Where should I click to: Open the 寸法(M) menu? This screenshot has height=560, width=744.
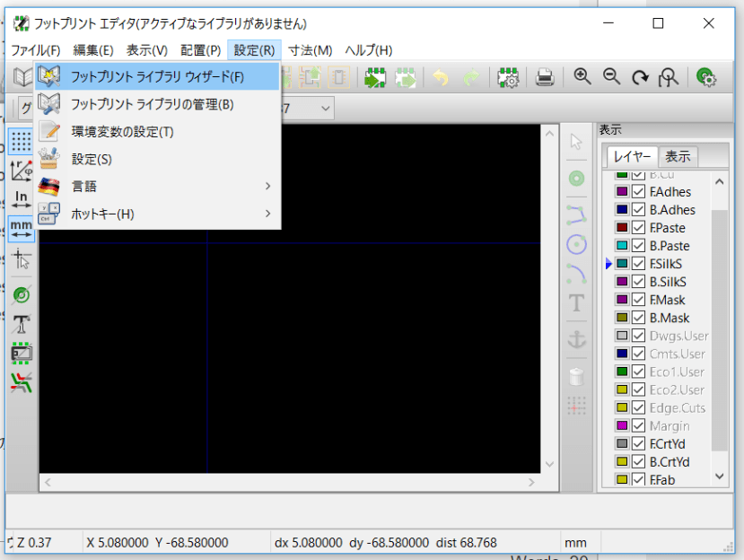pos(310,50)
